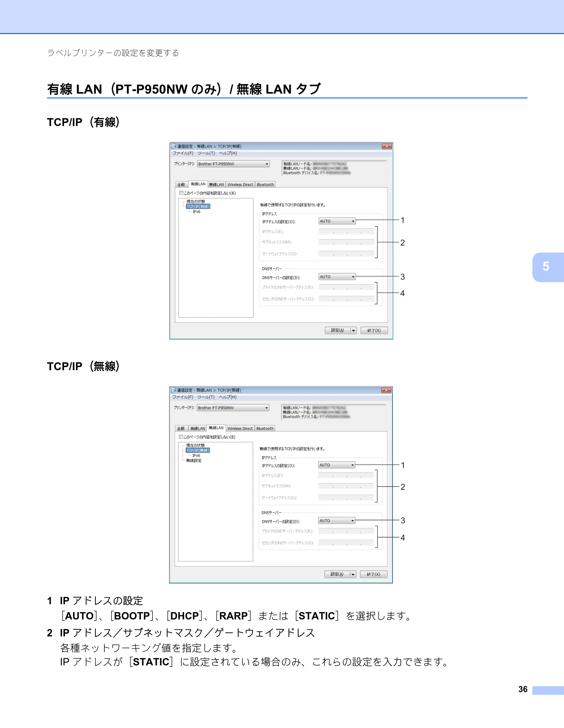The height and width of the screenshot is (728, 564).
Task: Open ツール(T) menu in the wired LAN dialog
Action: coord(206,153)
